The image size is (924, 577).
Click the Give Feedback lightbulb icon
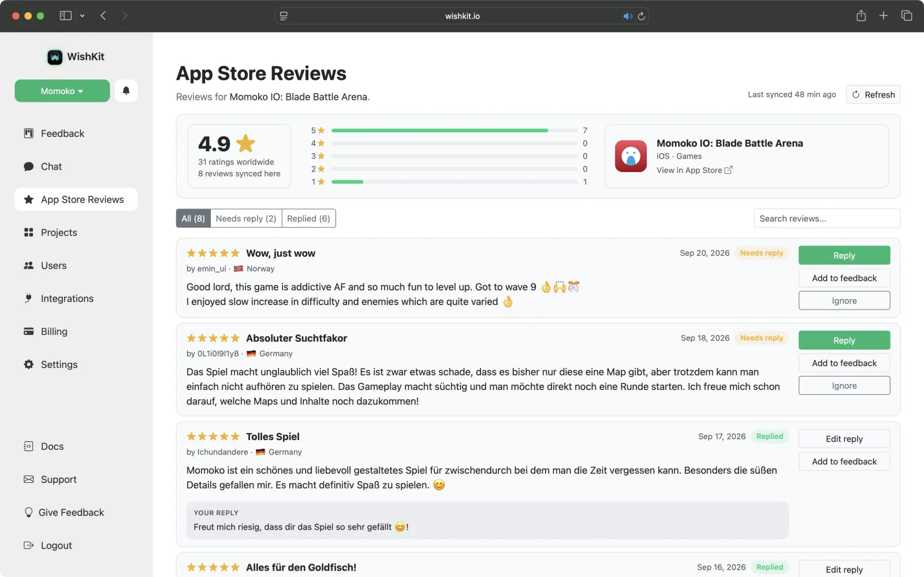(x=28, y=512)
